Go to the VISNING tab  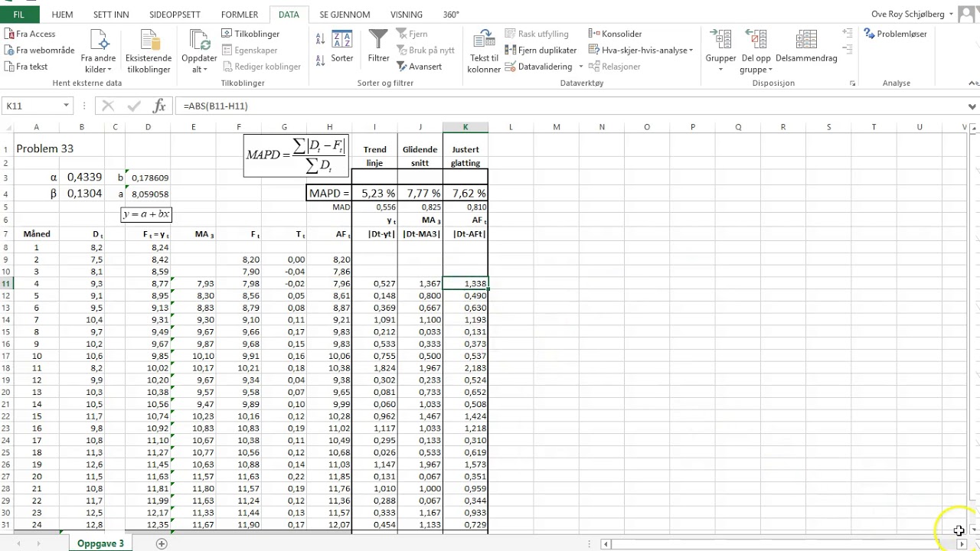[x=407, y=15]
